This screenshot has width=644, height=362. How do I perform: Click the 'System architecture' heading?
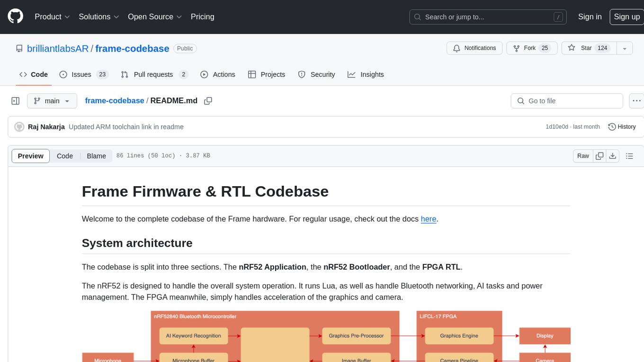tap(137, 243)
